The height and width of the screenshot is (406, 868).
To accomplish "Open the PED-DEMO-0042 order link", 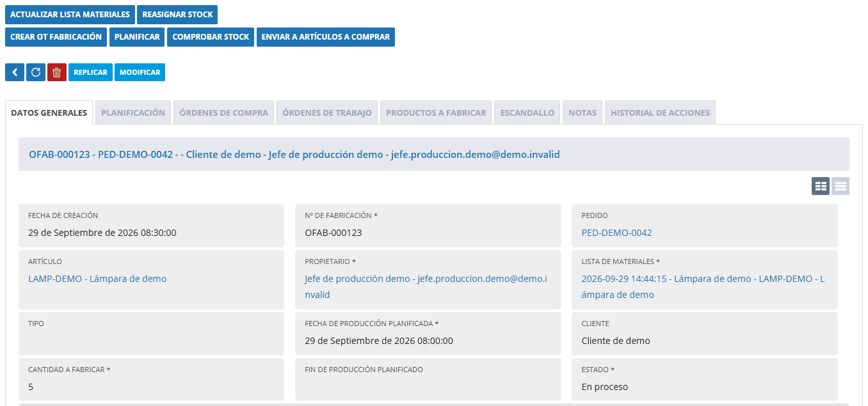I will 616,233.
